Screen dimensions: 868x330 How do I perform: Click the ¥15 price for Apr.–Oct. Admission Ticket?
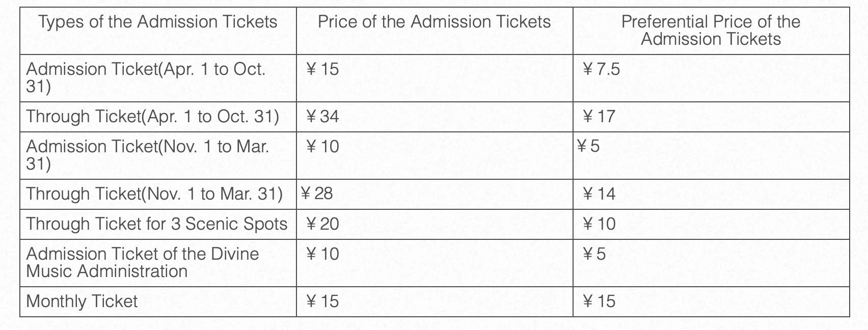(x=322, y=69)
